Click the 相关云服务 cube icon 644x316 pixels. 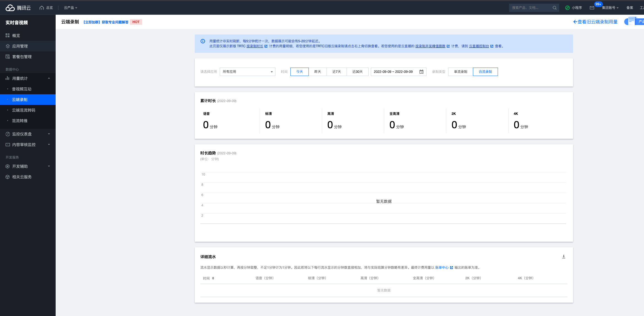(x=8, y=177)
